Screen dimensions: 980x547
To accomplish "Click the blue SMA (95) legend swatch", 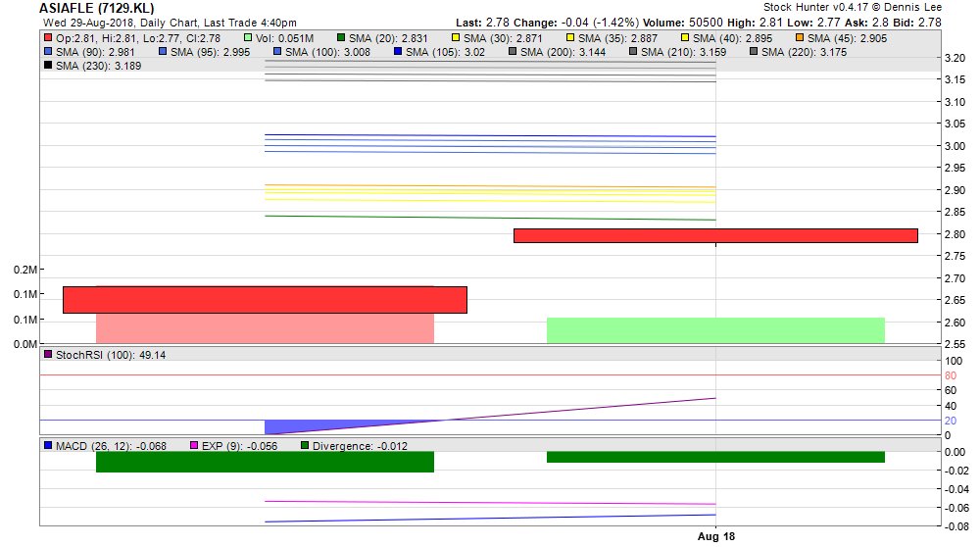I will tap(163, 52).
